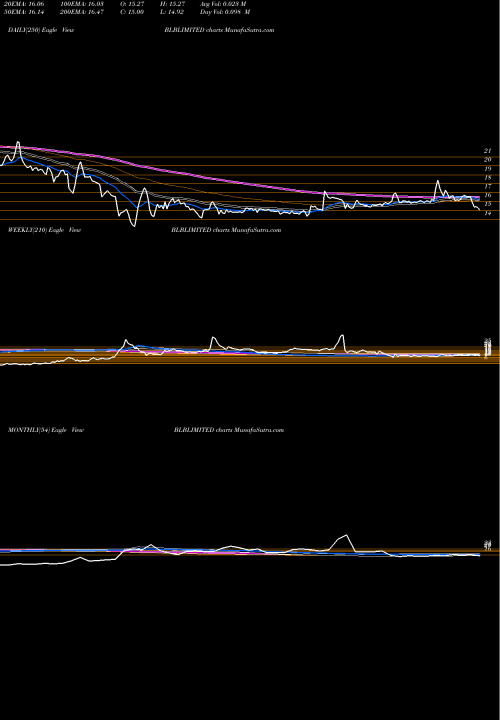Click BLBLIMITED charts title above monthly chart

pyautogui.click(x=229, y=430)
